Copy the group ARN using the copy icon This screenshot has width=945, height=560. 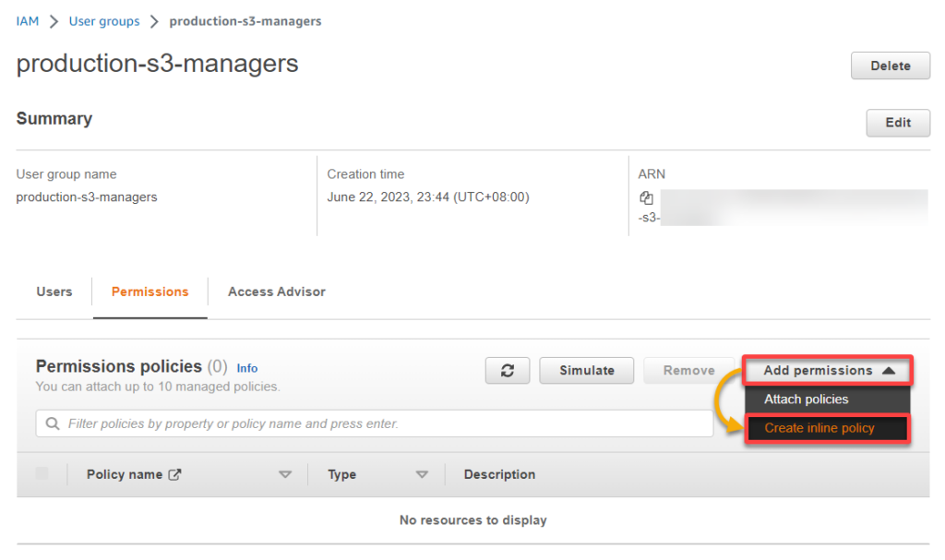[646, 197]
